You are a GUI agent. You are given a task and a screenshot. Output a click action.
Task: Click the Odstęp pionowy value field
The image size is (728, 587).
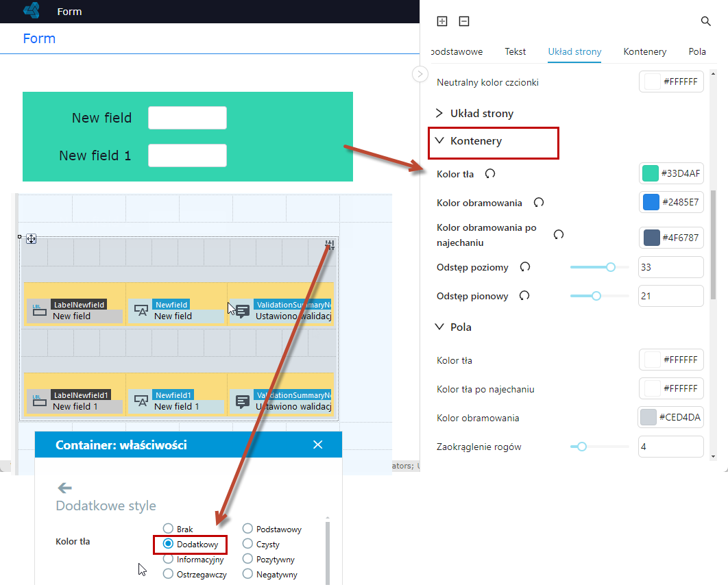(x=671, y=296)
